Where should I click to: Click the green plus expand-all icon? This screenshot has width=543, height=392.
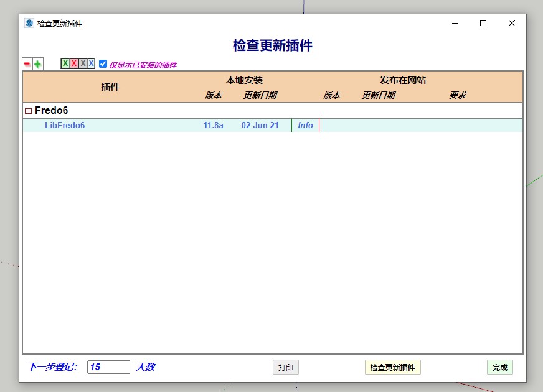tap(38, 64)
